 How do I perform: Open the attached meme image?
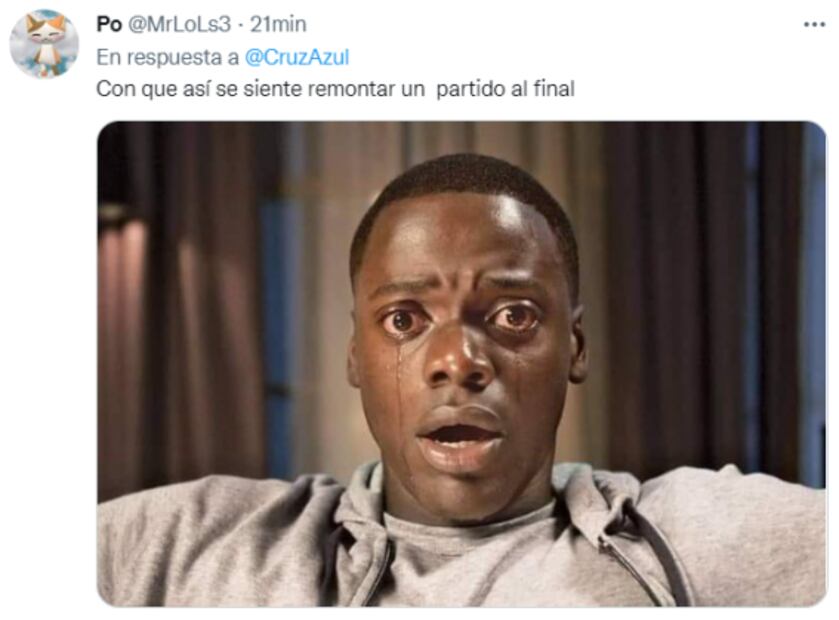click(461, 364)
